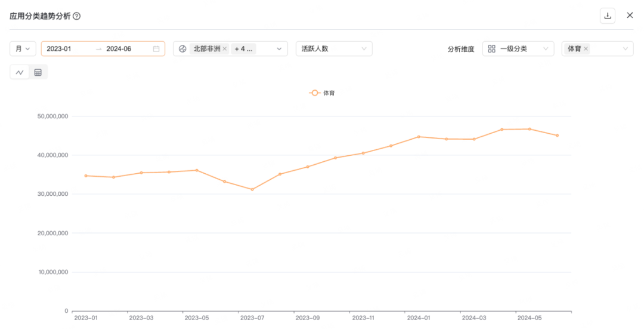Click the 2024-01 data point on line
This screenshot has height=329, width=644.
click(x=419, y=137)
